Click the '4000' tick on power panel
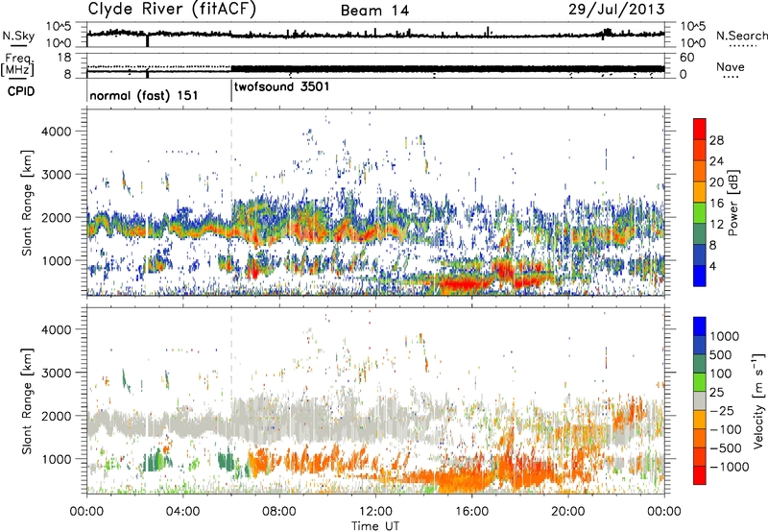This screenshot has width=768, height=532. [x=59, y=132]
